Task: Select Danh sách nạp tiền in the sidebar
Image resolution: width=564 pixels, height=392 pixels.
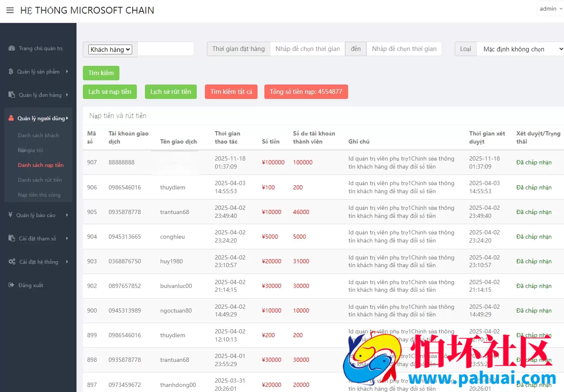Action: [41, 165]
